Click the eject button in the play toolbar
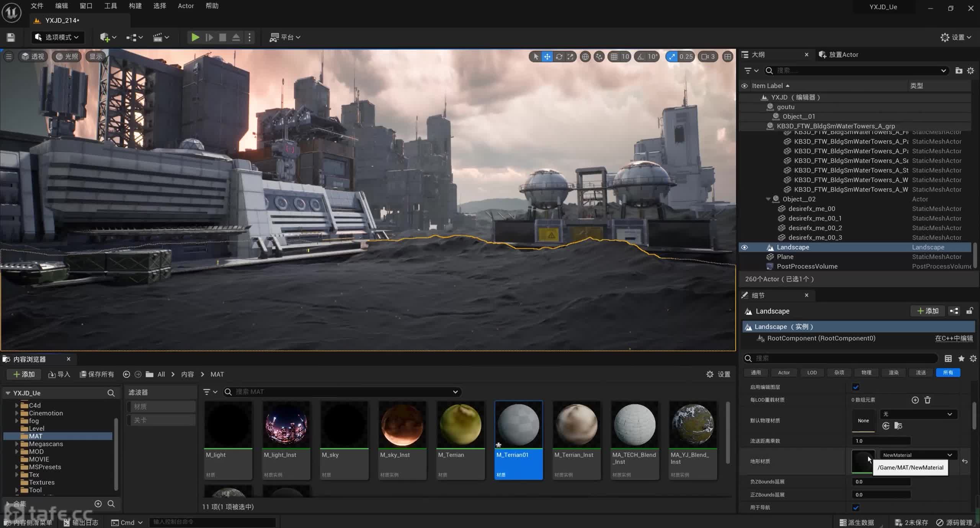980x528 pixels. (x=236, y=37)
